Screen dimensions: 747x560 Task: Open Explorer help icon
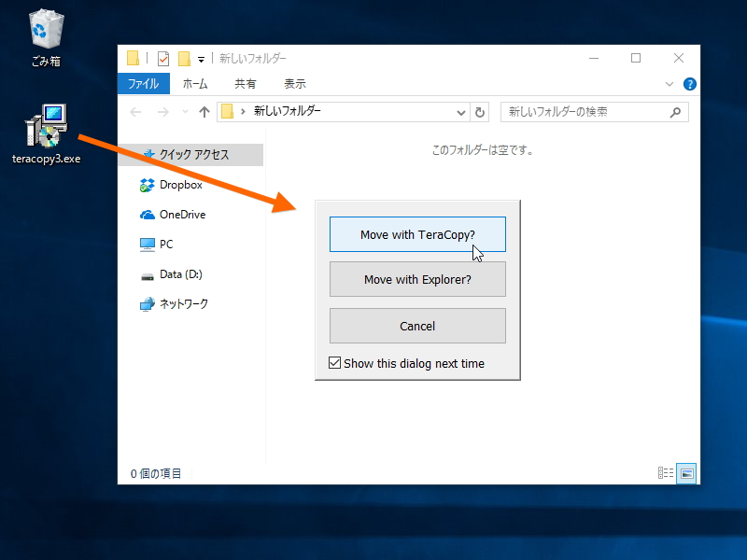tap(689, 84)
